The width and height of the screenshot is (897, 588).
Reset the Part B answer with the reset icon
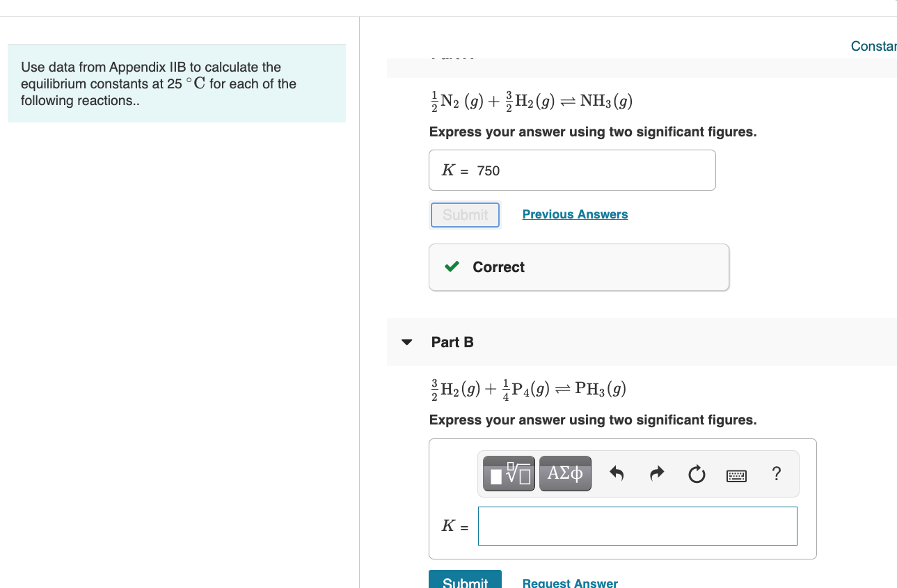696,473
